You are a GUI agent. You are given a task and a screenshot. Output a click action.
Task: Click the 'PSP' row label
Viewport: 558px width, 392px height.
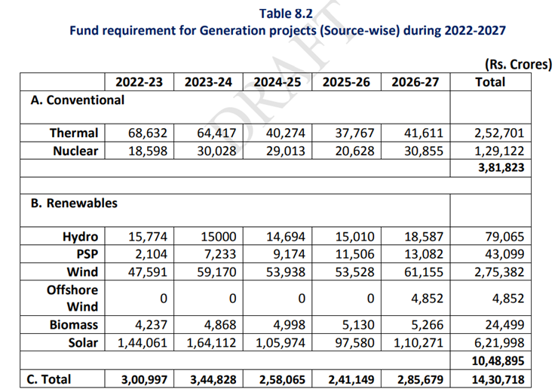pos(87,254)
